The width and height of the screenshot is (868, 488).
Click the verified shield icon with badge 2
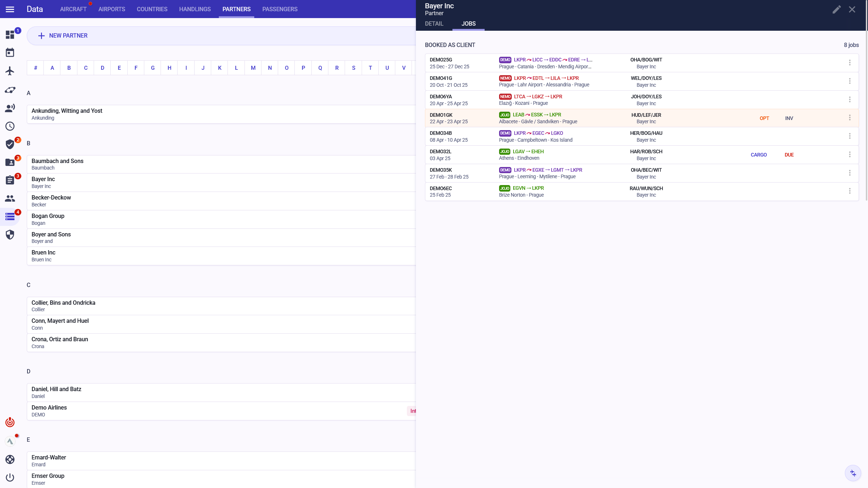10,144
